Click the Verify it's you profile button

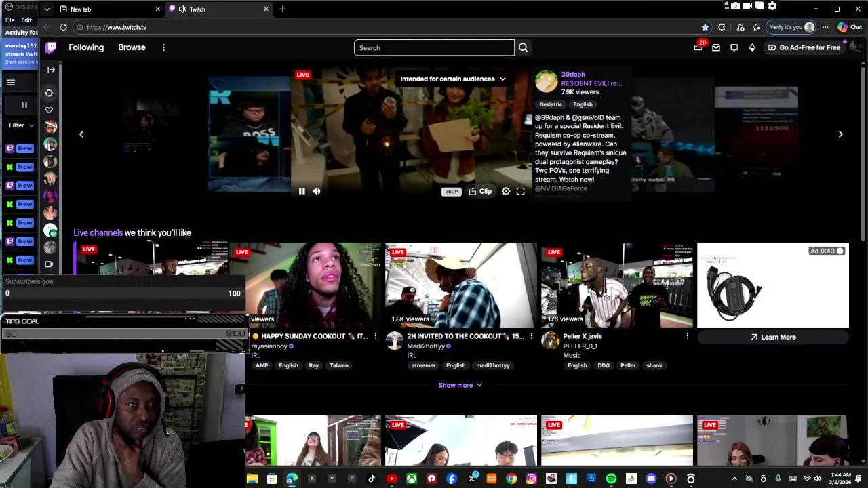tap(791, 27)
